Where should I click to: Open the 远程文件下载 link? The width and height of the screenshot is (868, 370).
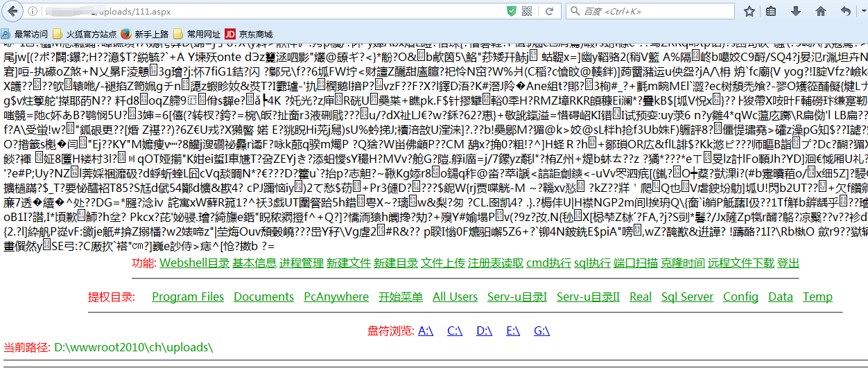pyautogui.click(x=741, y=263)
